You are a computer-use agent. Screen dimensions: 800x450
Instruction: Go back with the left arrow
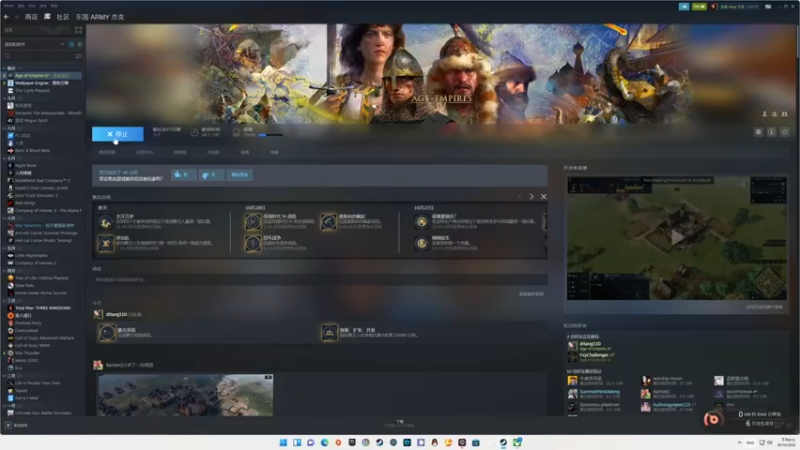coord(7,17)
